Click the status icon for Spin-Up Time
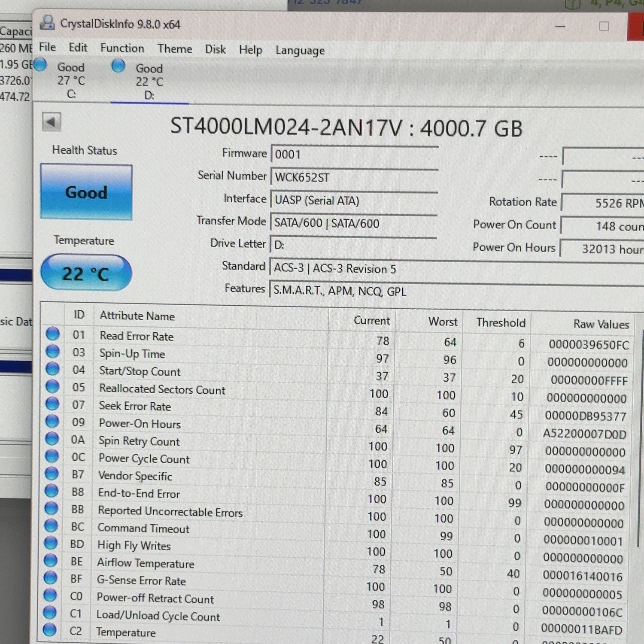 coord(53,351)
